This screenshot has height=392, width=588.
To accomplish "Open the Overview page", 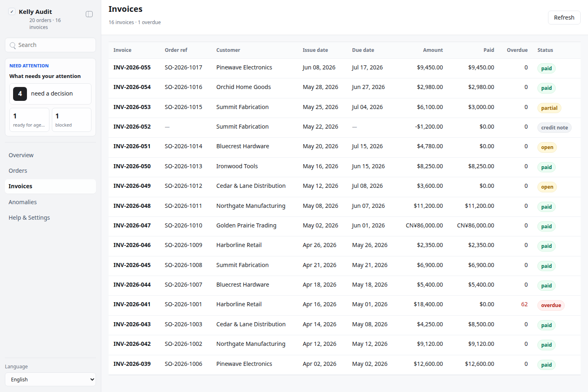I will (x=51, y=155).
